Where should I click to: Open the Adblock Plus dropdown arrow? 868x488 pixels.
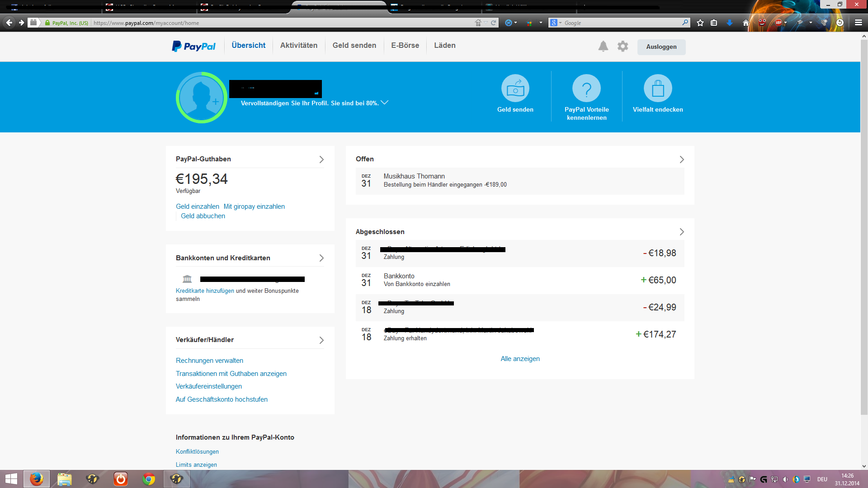point(786,23)
